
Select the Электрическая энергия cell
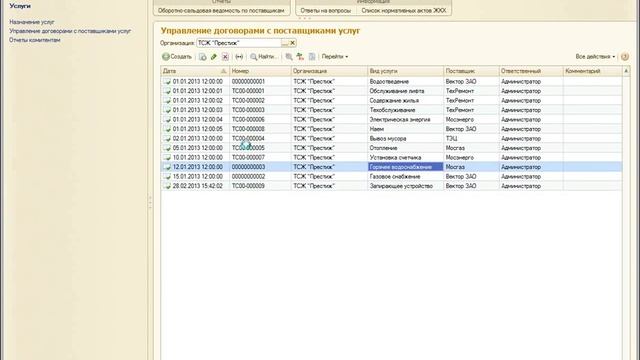(x=405, y=119)
